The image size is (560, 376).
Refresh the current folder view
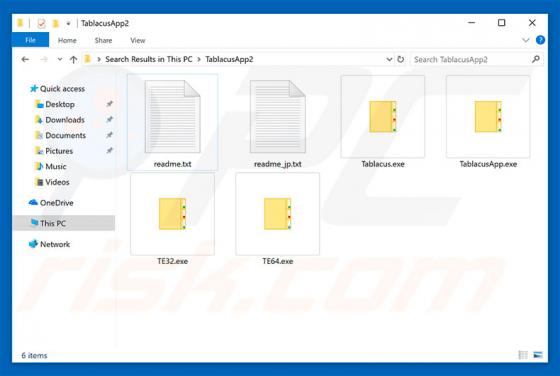(401, 59)
